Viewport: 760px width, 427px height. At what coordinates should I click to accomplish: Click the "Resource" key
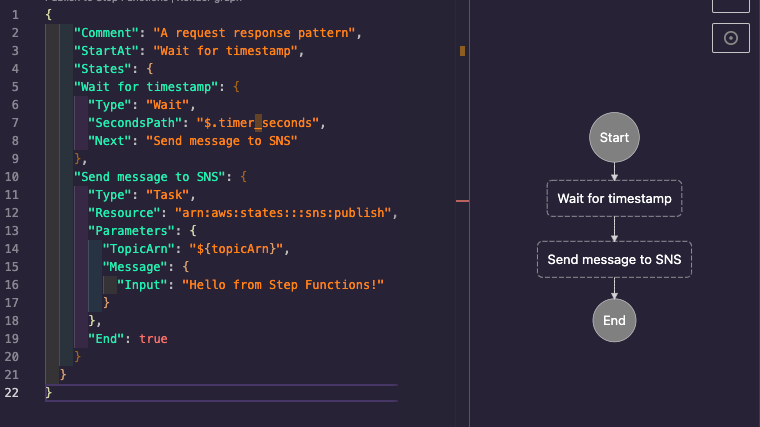pyautogui.click(x=124, y=212)
